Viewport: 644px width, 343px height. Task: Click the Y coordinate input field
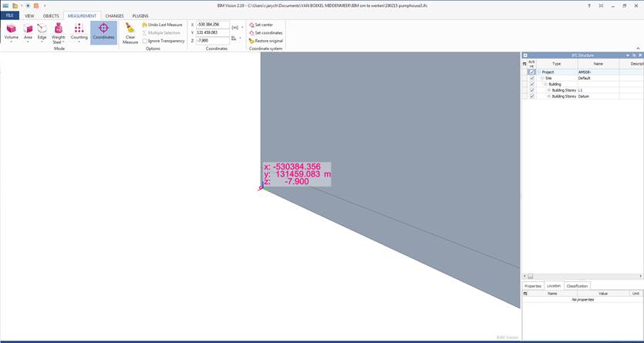pos(212,32)
